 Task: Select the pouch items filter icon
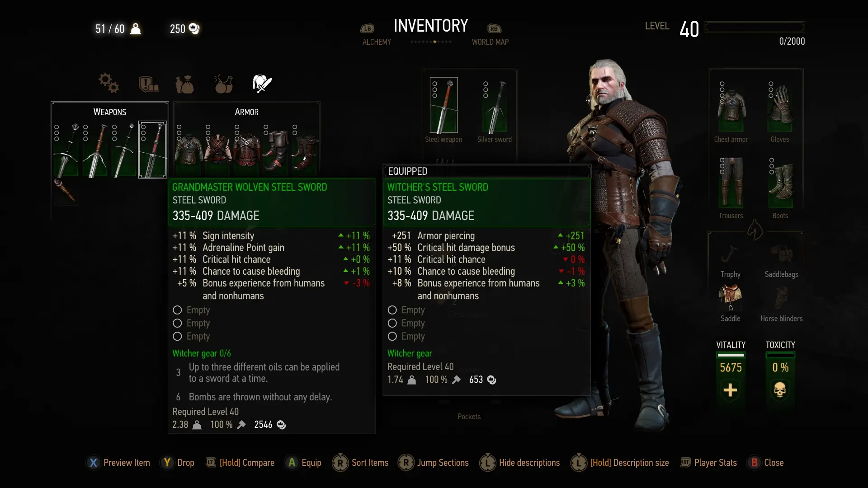coord(184,84)
